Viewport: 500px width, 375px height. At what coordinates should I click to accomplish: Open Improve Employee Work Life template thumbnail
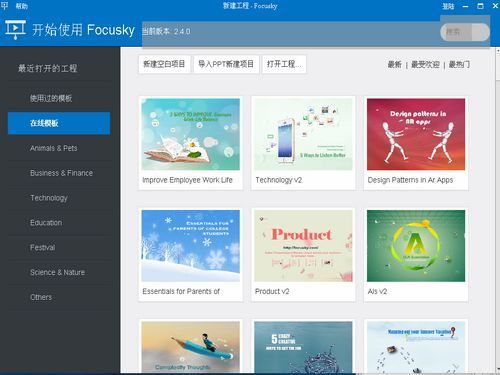(191, 134)
